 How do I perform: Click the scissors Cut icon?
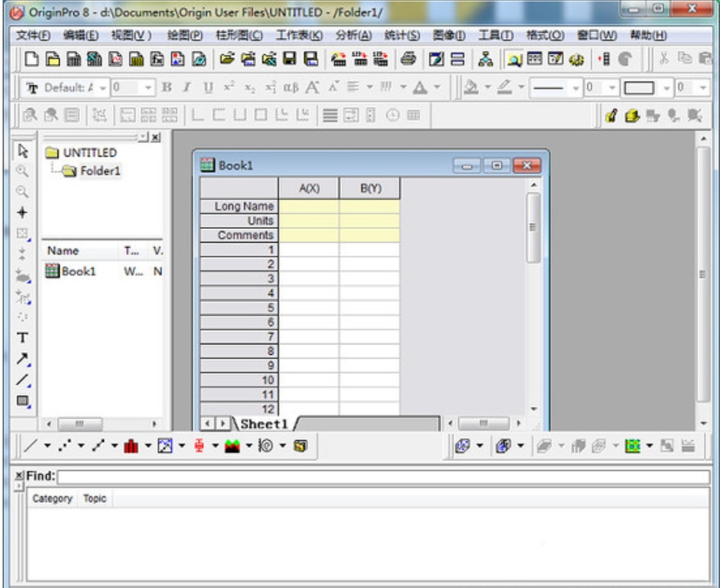coord(664,58)
